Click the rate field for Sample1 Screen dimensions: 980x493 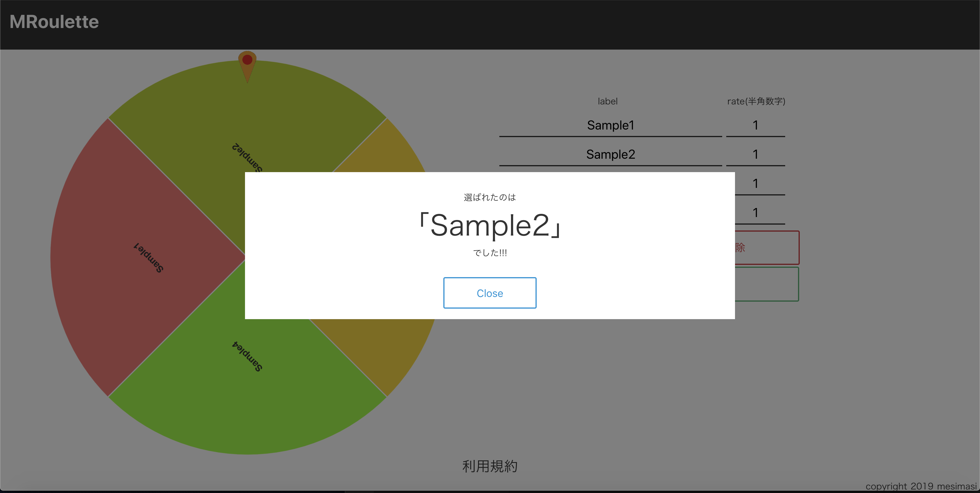(x=755, y=125)
